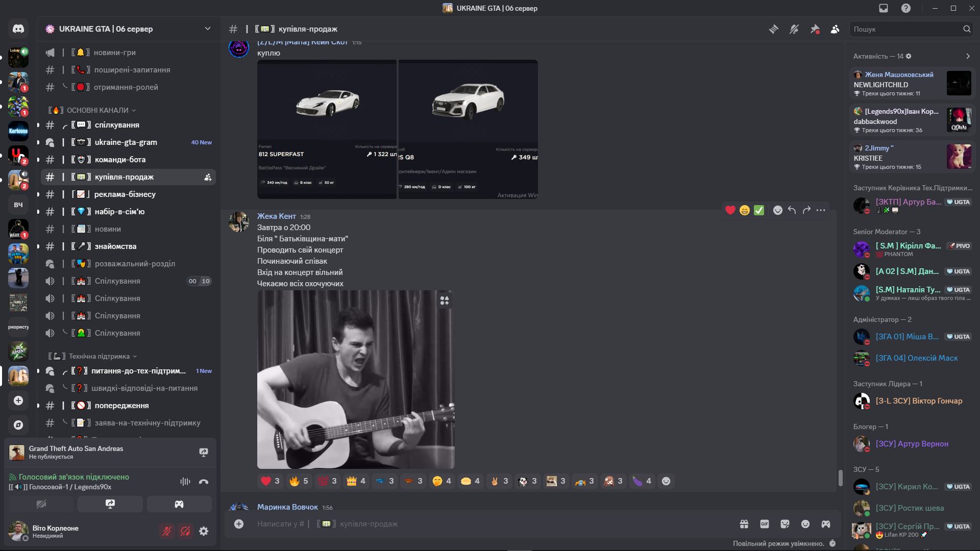This screenshot has width=980, height=551.
Task: Toggle the eggplant reaction with count 4
Action: coord(642,481)
